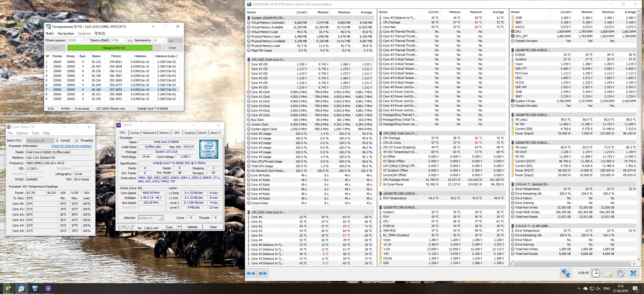Open Options menu in Core Temp

pyautogui.click(x=22, y=133)
